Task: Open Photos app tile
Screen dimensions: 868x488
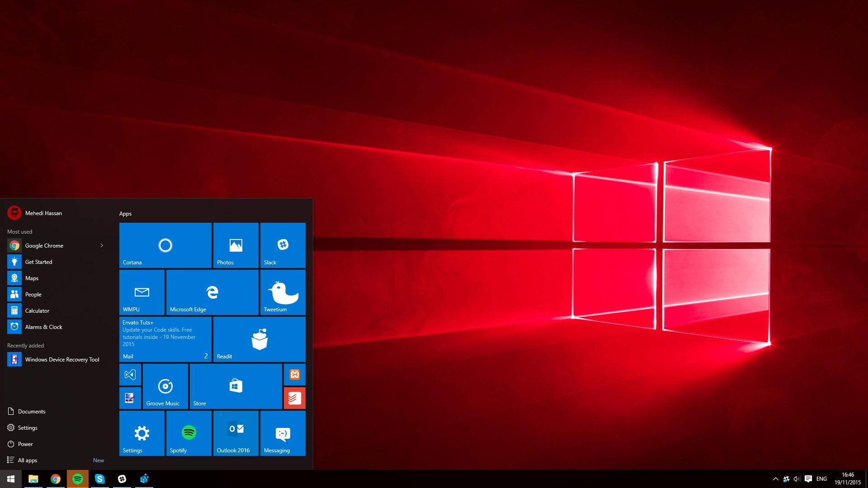Action: tap(236, 244)
